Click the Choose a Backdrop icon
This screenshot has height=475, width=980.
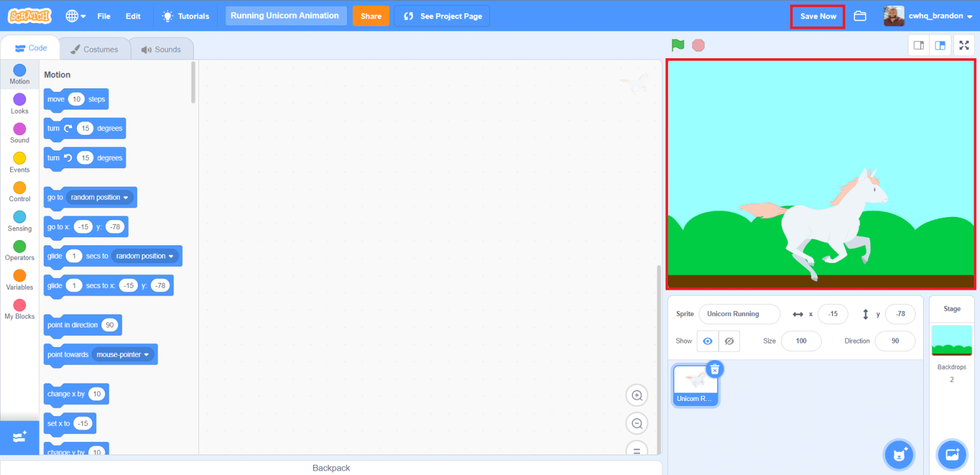coord(951,454)
